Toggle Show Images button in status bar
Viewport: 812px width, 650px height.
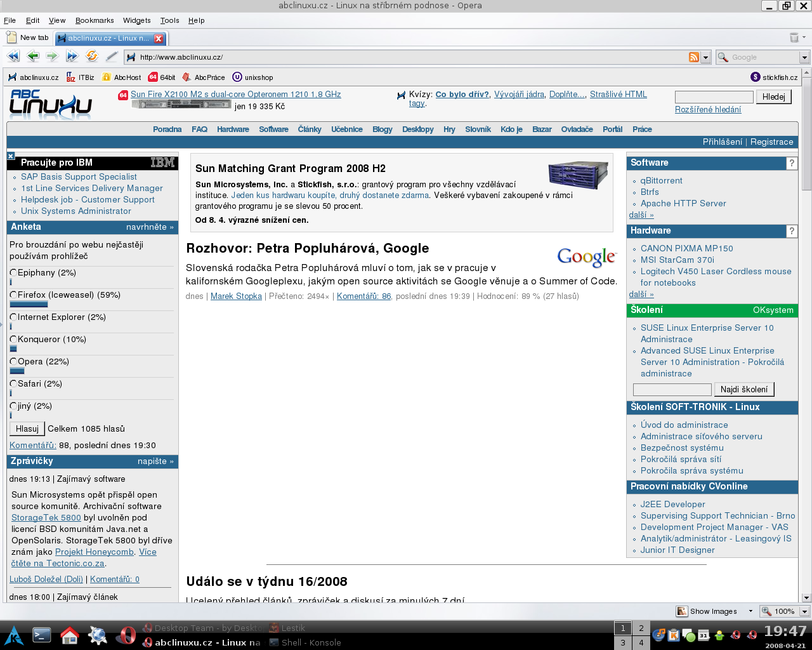click(x=707, y=611)
